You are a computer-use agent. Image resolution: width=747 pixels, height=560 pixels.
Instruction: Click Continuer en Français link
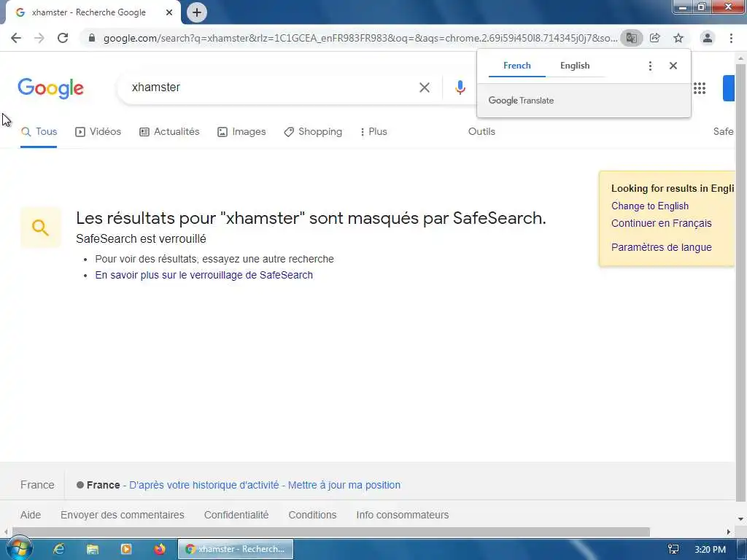[661, 223]
